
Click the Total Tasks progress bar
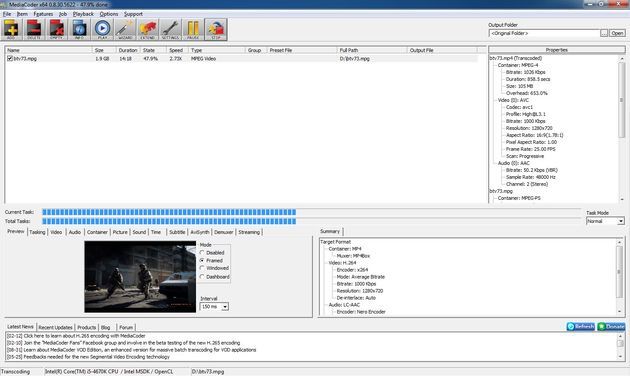[311, 221]
